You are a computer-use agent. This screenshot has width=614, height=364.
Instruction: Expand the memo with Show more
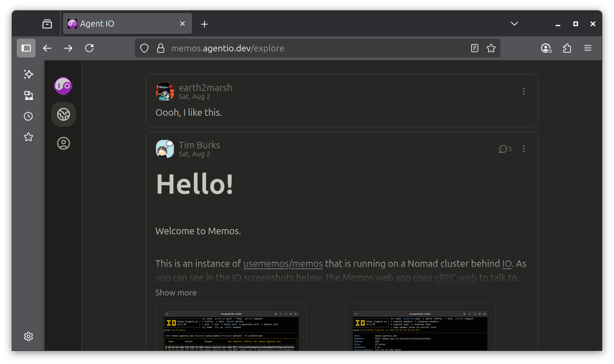[176, 293]
